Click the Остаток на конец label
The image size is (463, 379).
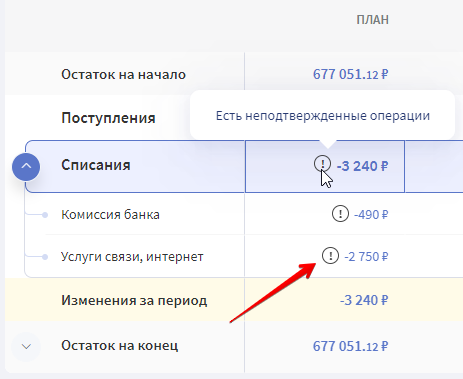120,346
